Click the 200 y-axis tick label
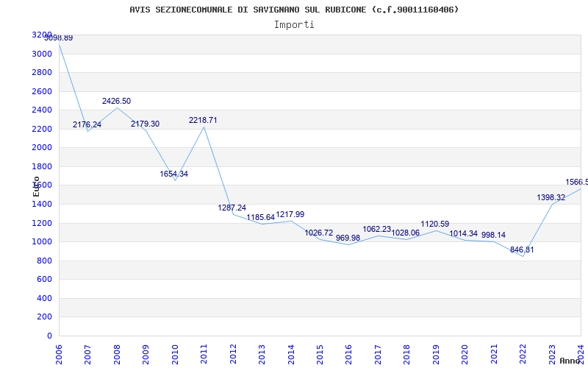The image size is (588, 368). pyautogui.click(x=44, y=317)
